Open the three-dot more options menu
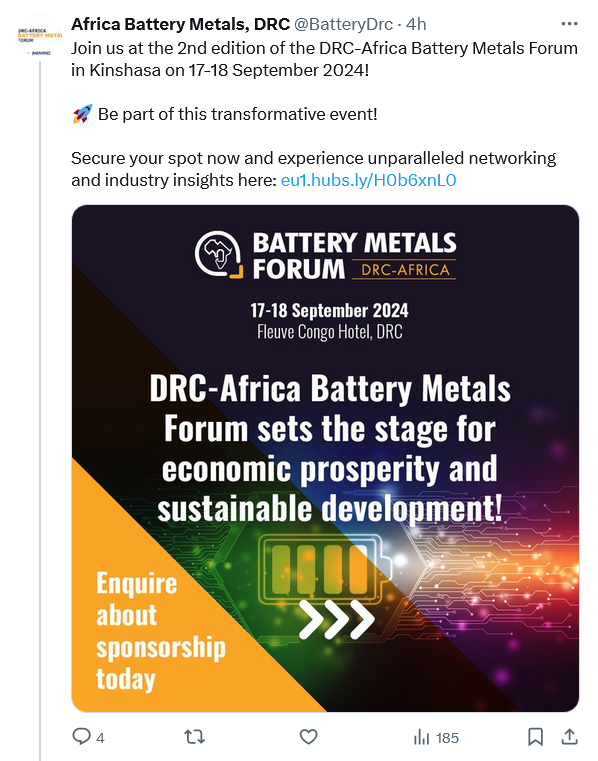Viewport: 598px width, 761px height. (569, 24)
